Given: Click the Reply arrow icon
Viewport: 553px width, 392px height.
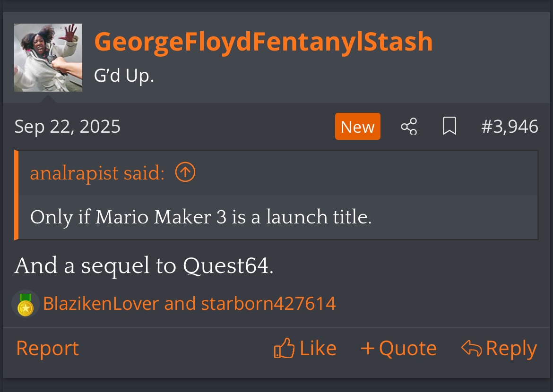Looking at the screenshot, I should pos(471,349).
